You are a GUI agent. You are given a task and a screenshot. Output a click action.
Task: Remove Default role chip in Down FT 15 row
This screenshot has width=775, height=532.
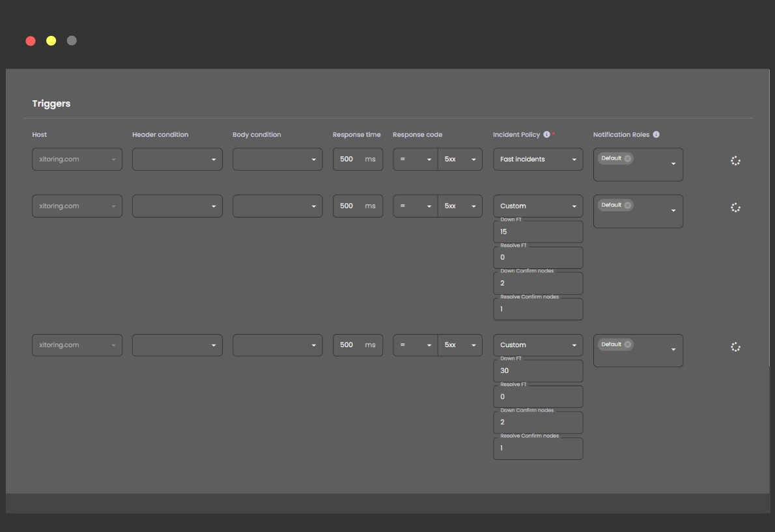tap(627, 205)
